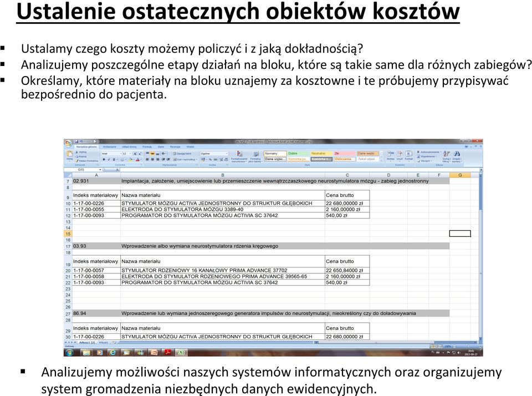Click the fill color bucket swatch
The height and width of the screenshot is (396, 532).
[130, 159]
